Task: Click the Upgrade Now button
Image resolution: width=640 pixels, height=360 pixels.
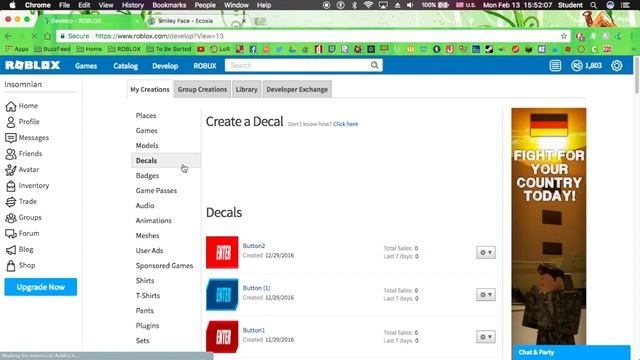Action: tap(40, 287)
